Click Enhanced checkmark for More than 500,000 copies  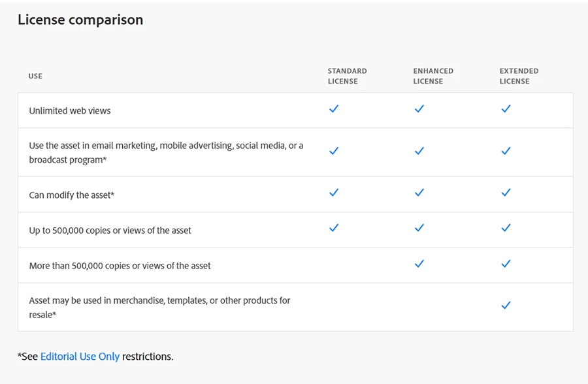(x=419, y=264)
